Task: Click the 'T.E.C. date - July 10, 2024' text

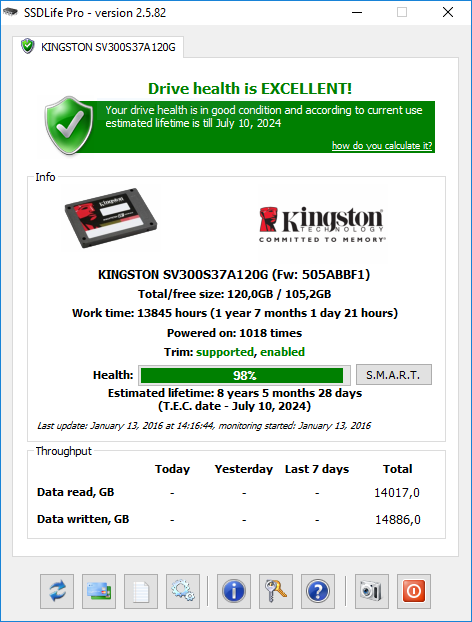Action: tap(234, 406)
